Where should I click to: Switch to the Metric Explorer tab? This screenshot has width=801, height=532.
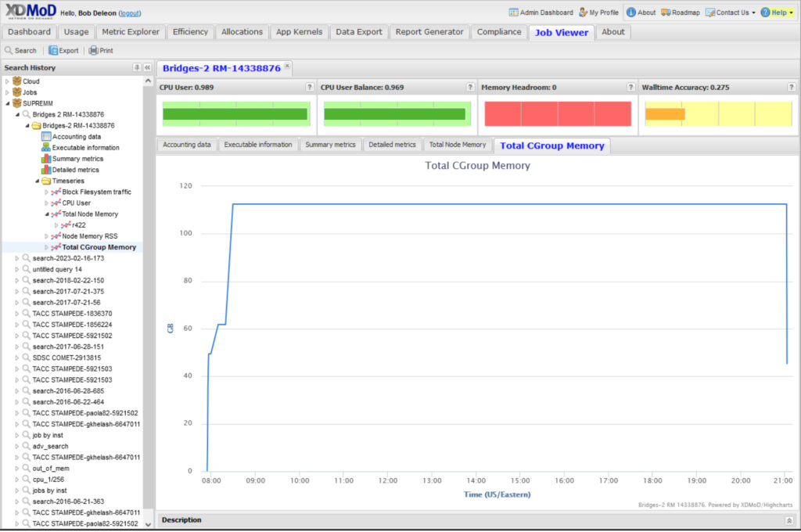131,32
